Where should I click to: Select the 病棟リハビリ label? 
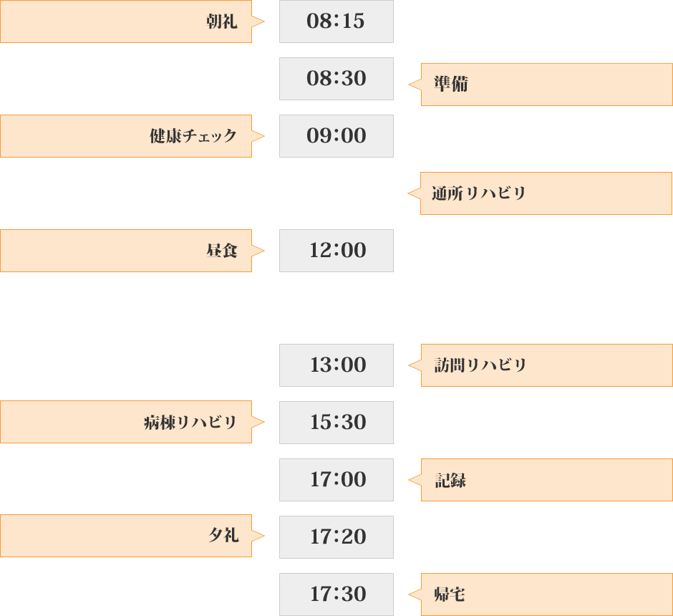[x=126, y=422]
